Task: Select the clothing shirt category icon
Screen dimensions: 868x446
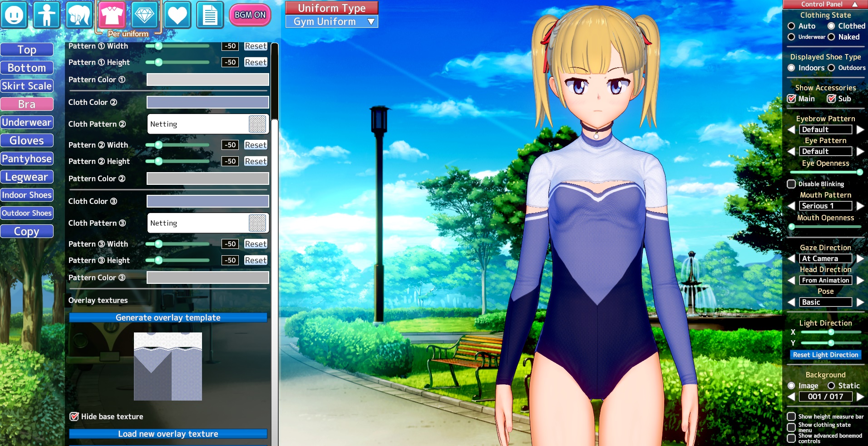Action: (x=112, y=15)
